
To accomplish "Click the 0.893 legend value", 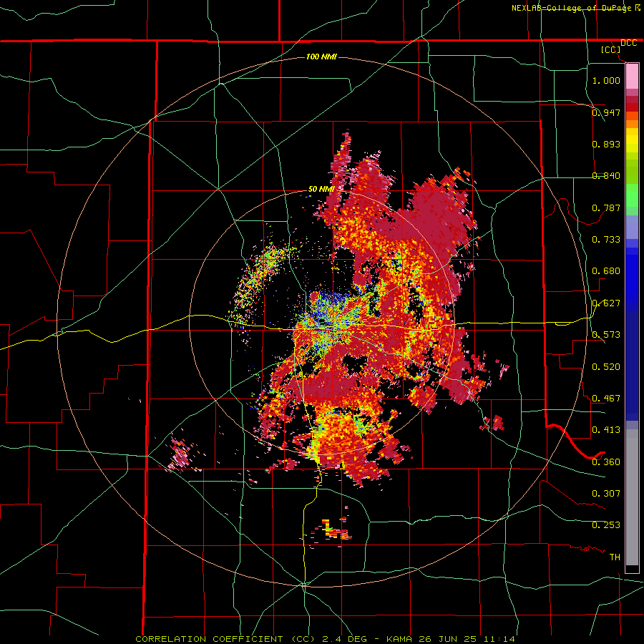I will tap(606, 144).
